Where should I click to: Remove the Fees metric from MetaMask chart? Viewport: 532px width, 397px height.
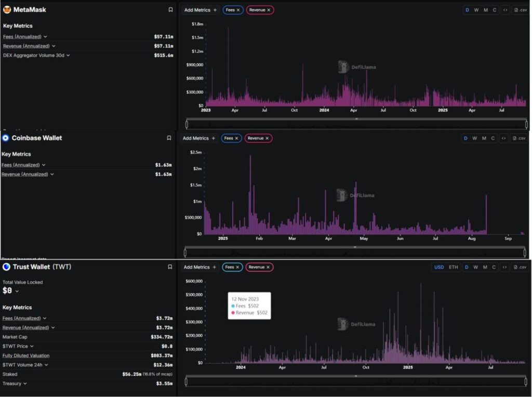[x=239, y=9]
